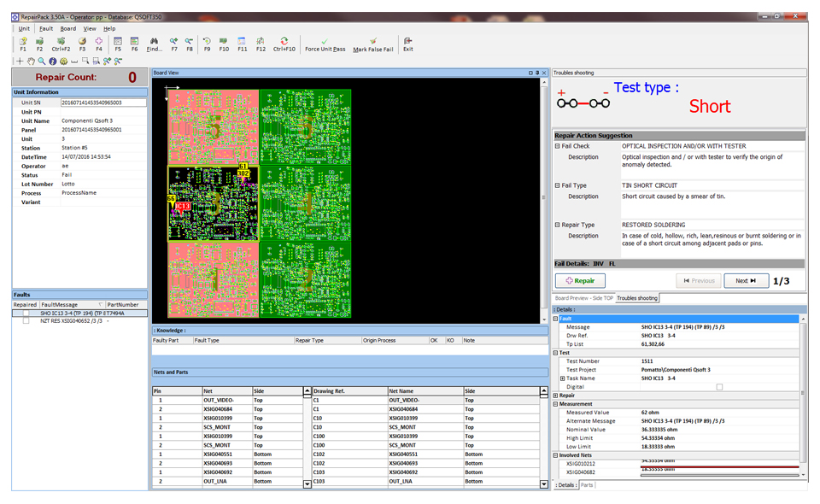Expand the Repair section in Details

point(557,396)
